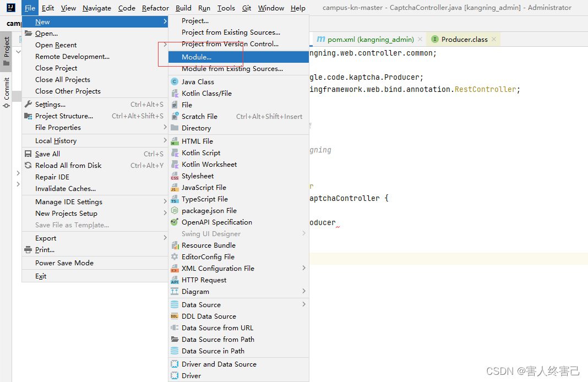Click the Diagram icon
Viewport: 588px width, 382px height.
pos(175,291)
